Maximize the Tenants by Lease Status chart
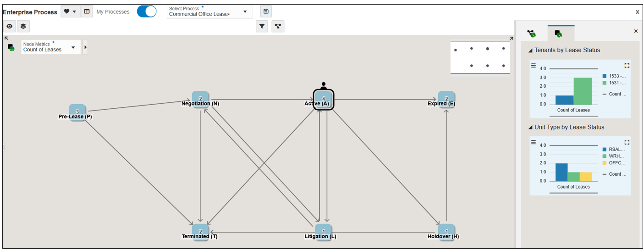Viewport: 644px width, 251px height. [x=627, y=66]
